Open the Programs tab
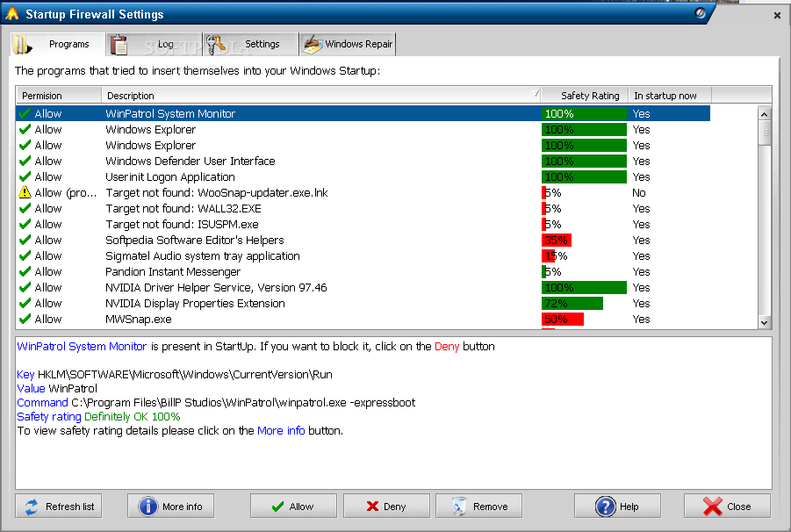 coord(58,45)
